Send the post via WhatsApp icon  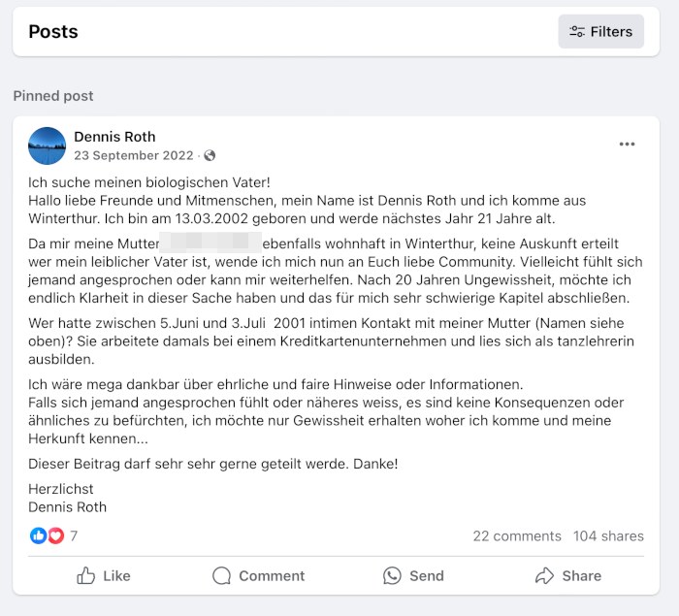(x=413, y=575)
